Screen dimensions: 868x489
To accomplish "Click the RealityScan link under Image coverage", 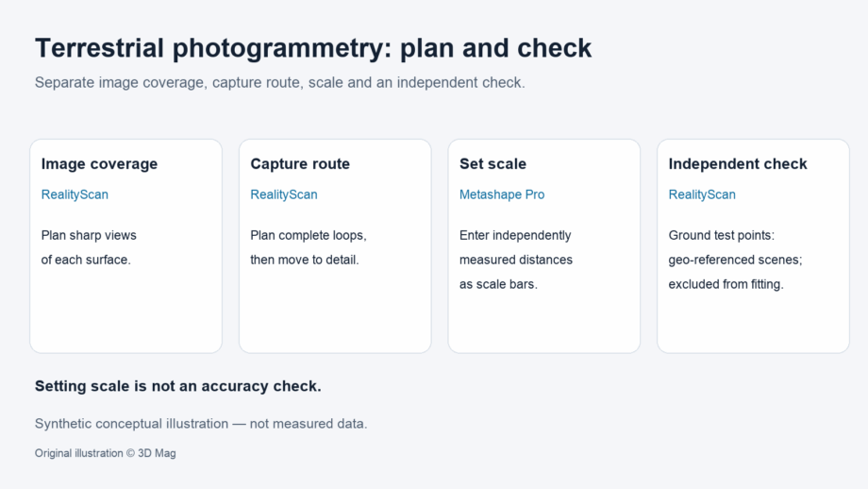I will [75, 194].
